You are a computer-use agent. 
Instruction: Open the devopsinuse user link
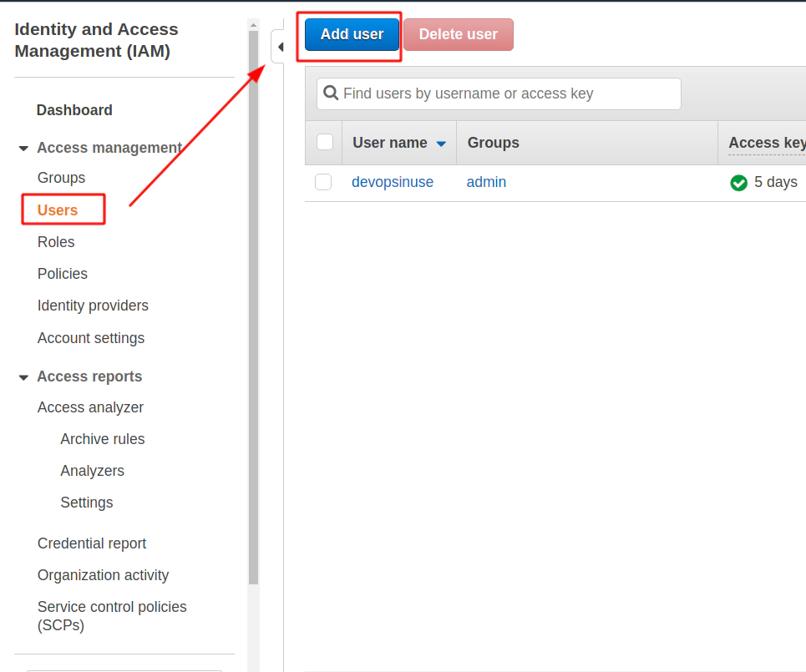(x=393, y=182)
